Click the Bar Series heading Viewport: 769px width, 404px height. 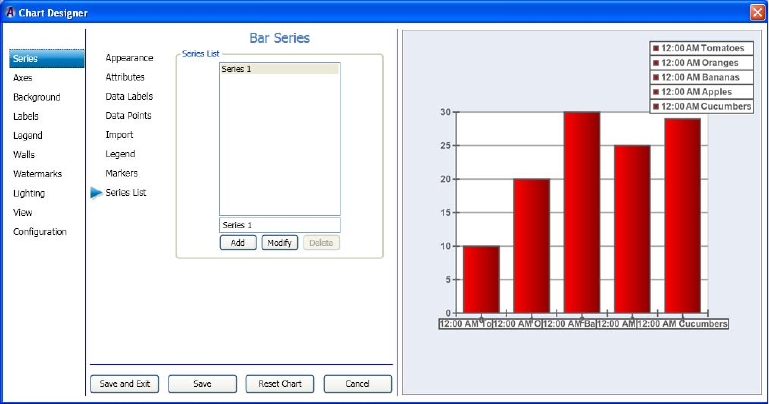280,38
